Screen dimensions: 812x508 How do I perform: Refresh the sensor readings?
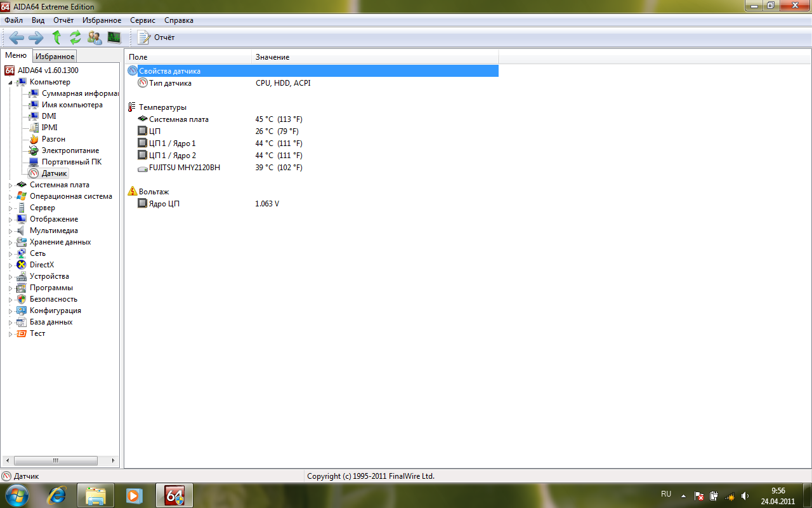click(75, 37)
